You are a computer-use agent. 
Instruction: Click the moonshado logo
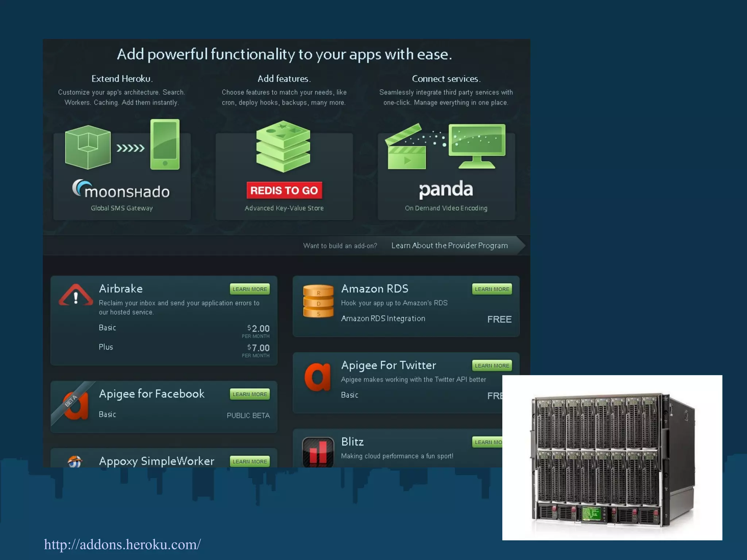tap(121, 189)
